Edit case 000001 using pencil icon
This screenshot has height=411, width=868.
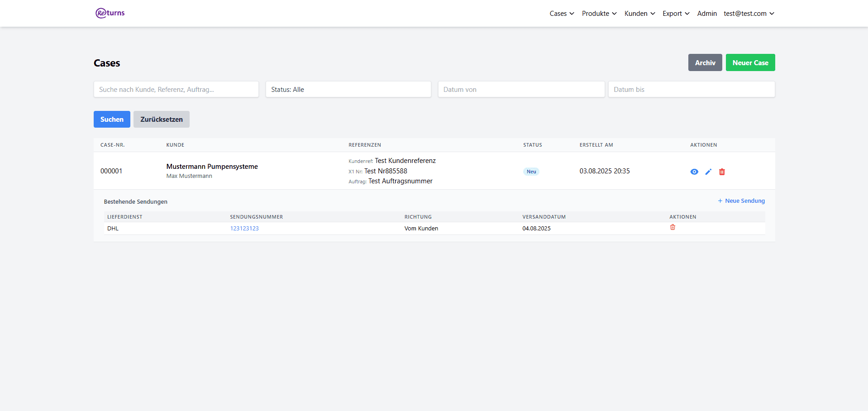click(708, 172)
